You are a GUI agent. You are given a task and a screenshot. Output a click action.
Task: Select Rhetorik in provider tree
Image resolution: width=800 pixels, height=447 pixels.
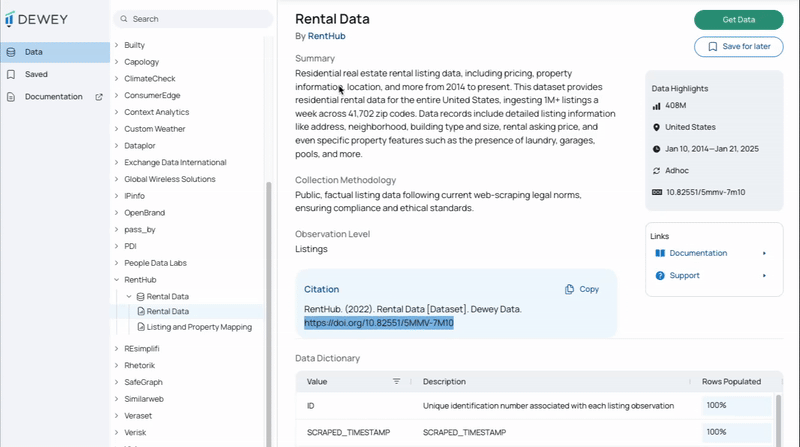pyautogui.click(x=139, y=365)
